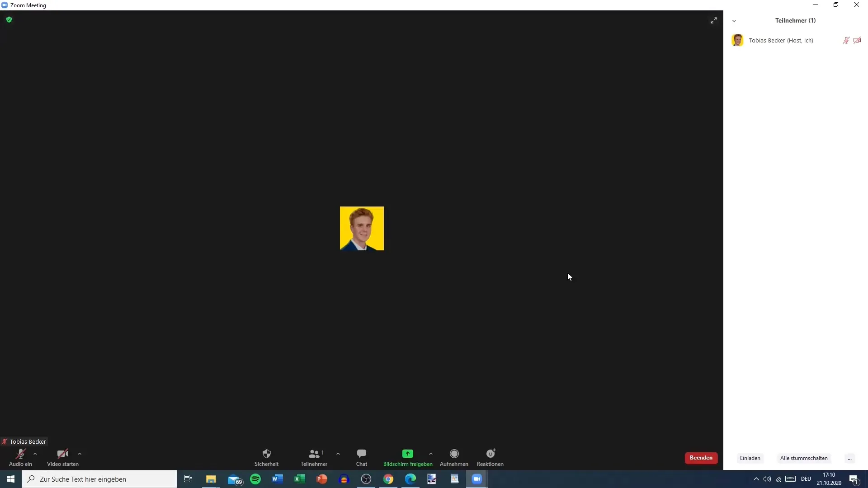The image size is (868, 488).
Task: Open the Chat panel
Action: (362, 458)
